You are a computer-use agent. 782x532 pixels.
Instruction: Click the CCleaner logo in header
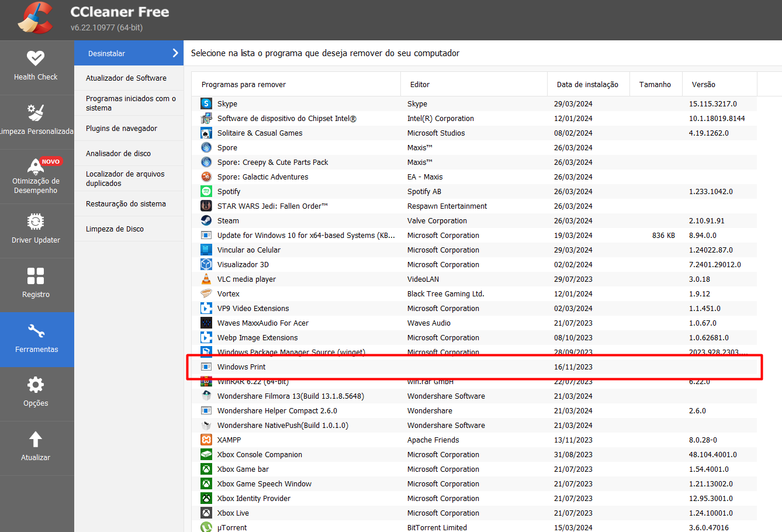(35, 19)
